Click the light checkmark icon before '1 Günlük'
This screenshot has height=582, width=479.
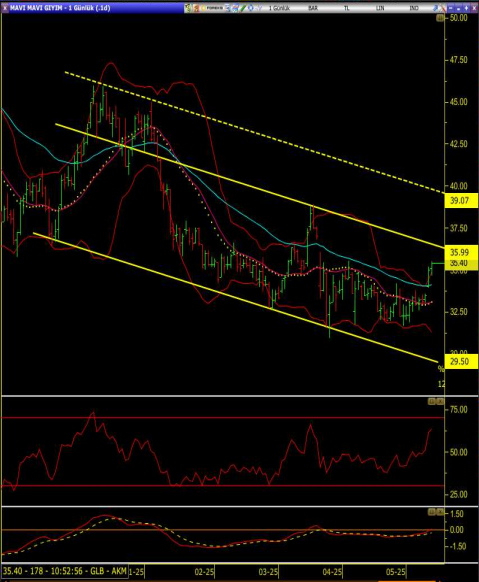(x=259, y=8)
